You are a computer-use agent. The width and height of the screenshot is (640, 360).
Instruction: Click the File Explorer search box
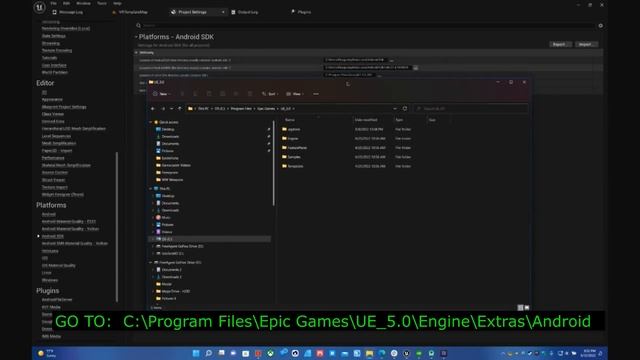point(471,109)
